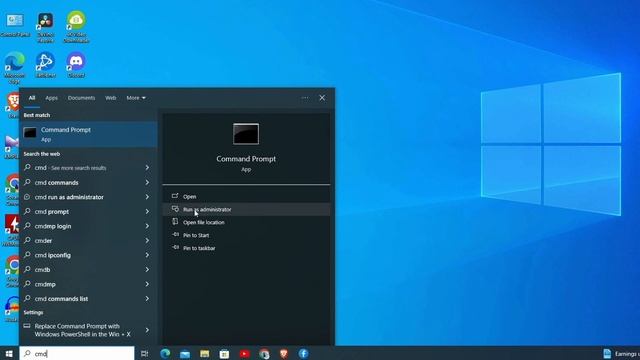
Task: Select 'cmdb' web suggestion
Action: (x=88, y=270)
